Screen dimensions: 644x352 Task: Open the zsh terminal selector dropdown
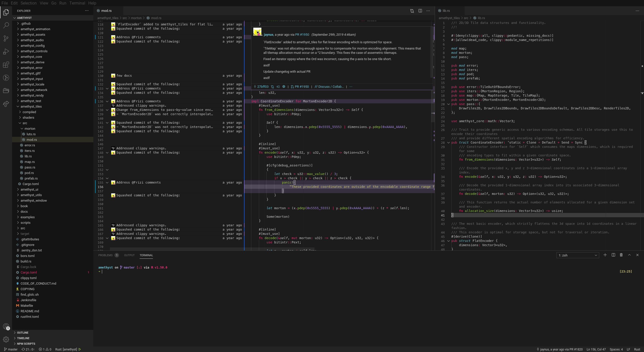(577, 255)
